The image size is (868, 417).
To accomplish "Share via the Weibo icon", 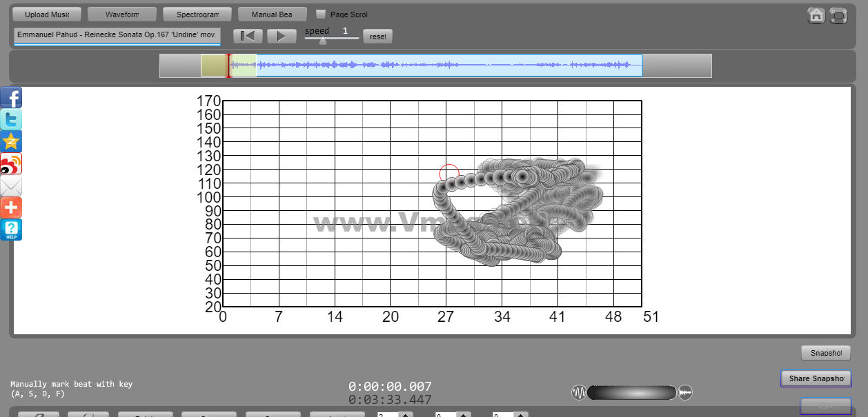I will point(11,164).
